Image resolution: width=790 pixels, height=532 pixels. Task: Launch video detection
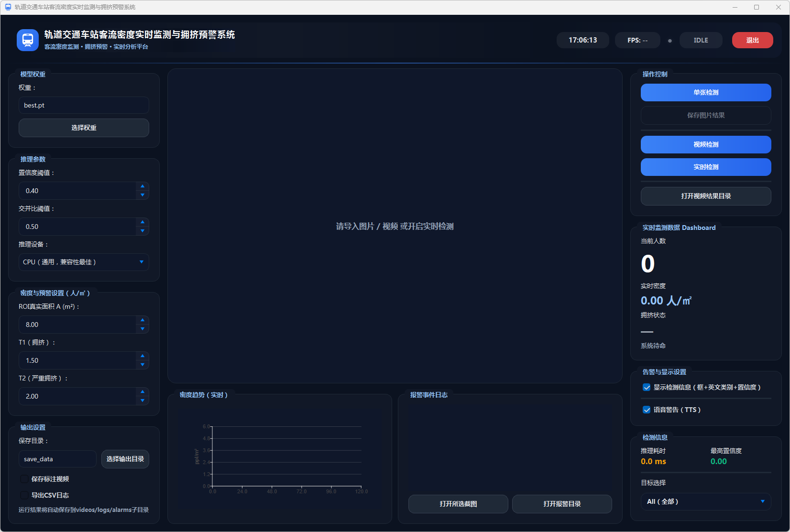(706, 144)
